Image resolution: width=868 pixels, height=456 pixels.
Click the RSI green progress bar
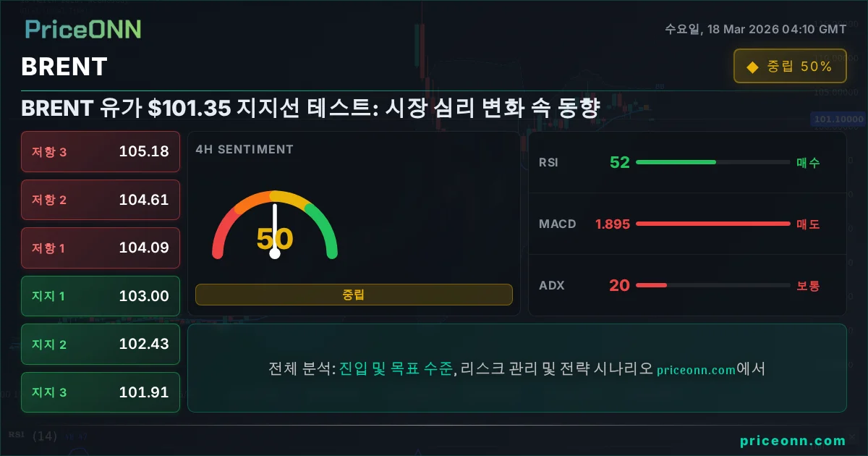(676, 162)
